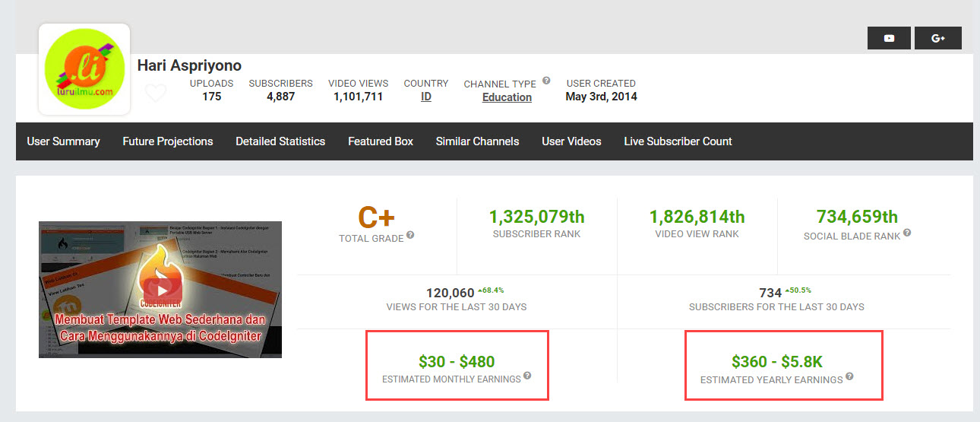Viewport: 980px width, 422px height.
Task: Click help icon beside Social Blade Rank
Action: tap(907, 233)
